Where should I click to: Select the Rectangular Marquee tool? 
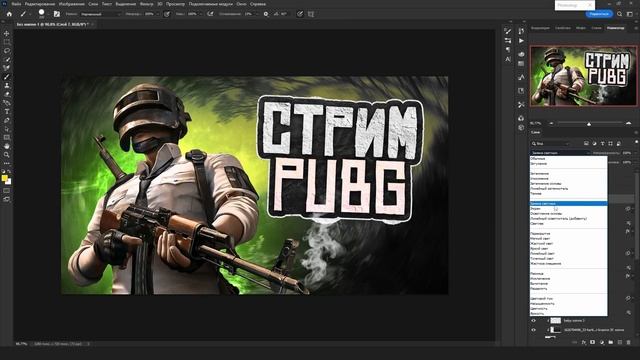pyautogui.click(x=7, y=42)
